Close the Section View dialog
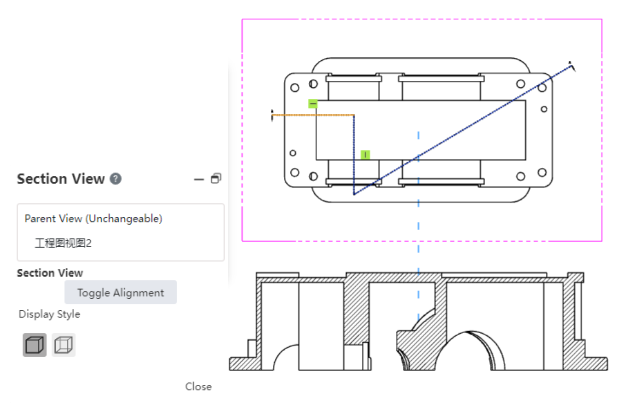635x414 pixels. 198,386
